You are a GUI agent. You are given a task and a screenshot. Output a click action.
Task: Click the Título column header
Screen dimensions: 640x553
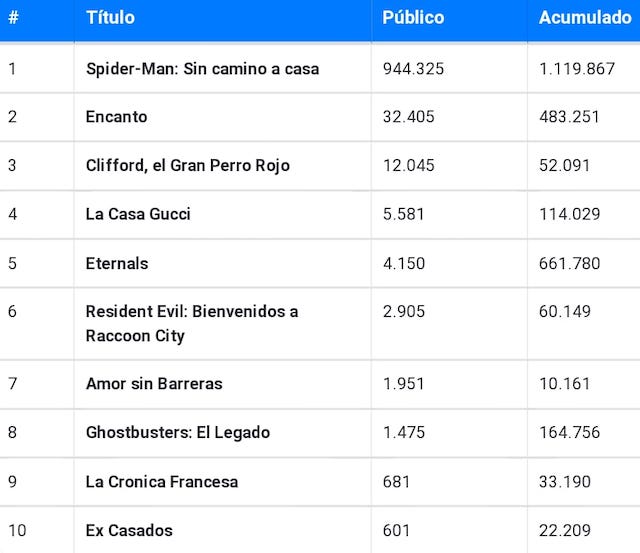click(110, 18)
